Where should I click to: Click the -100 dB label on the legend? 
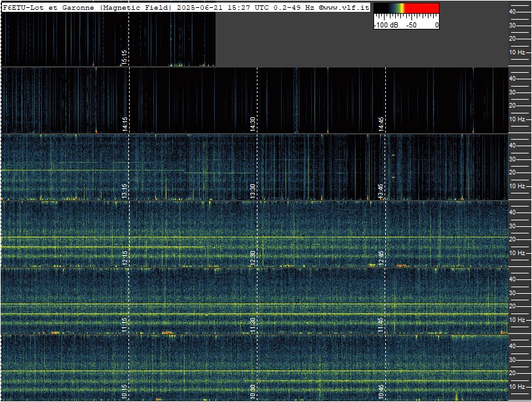(386, 25)
